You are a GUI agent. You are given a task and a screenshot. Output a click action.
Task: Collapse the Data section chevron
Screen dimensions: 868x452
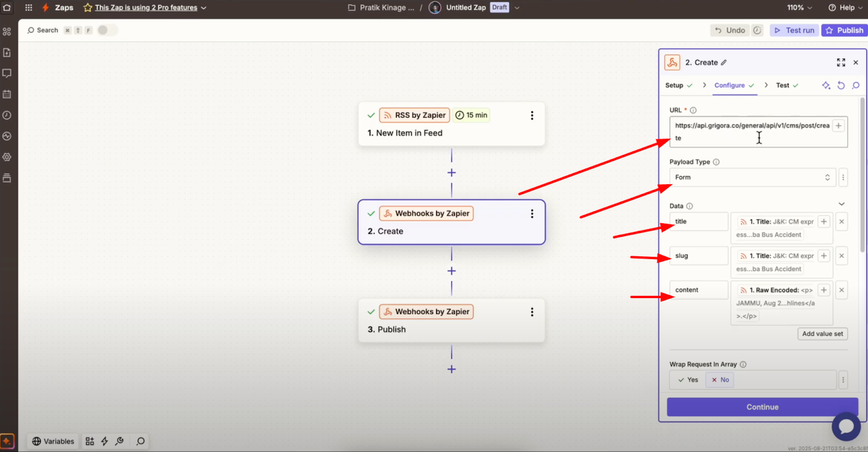coord(841,204)
